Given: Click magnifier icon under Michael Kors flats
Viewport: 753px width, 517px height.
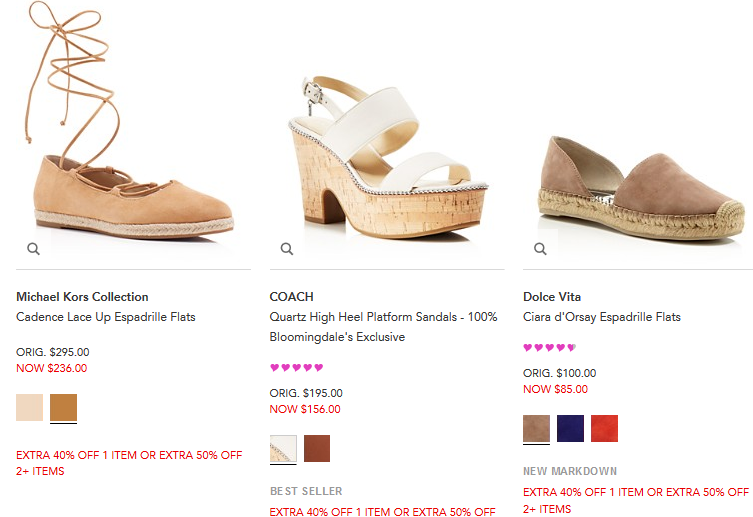Looking at the screenshot, I should 33,249.
